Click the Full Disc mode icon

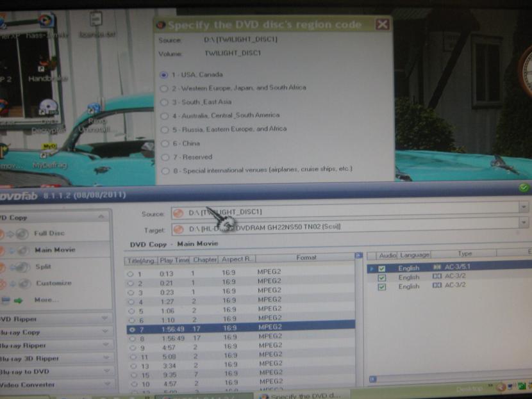[x=15, y=234]
